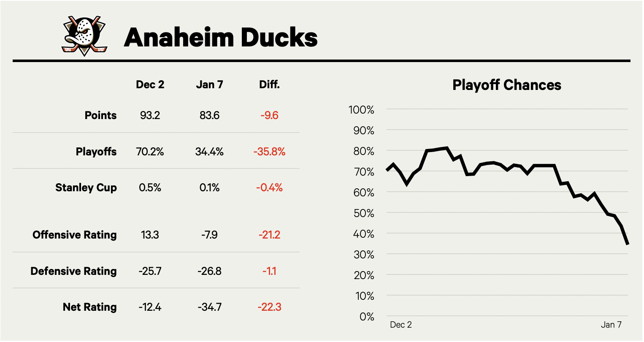
Task: Click the 100% y-axis label
Action: click(x=361, y=110)
